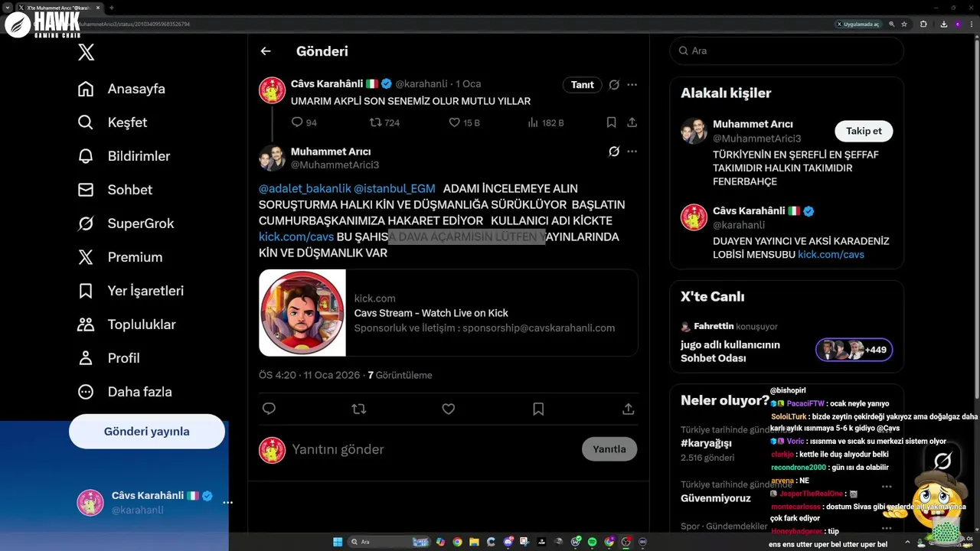Open the Muhammet Arıcı profile avatar in the post
This screenshot has height=551, width=980.
272,158
